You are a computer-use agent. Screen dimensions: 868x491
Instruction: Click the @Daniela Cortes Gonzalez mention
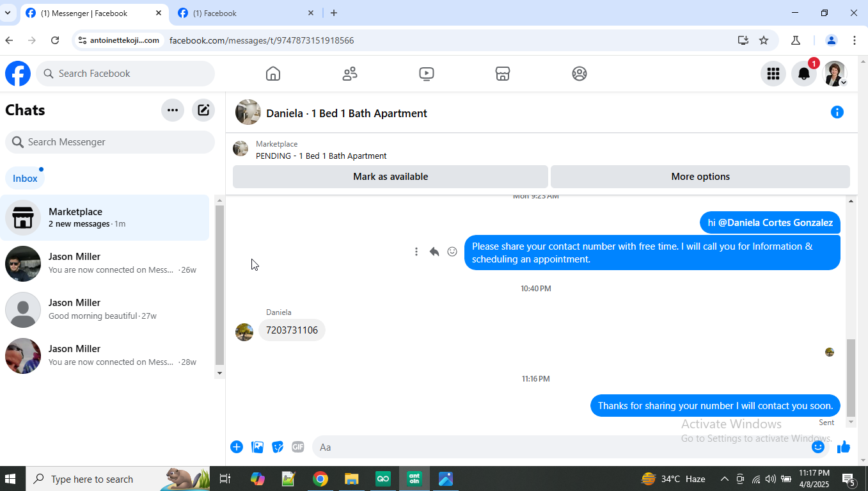click(x=775, y=223)
